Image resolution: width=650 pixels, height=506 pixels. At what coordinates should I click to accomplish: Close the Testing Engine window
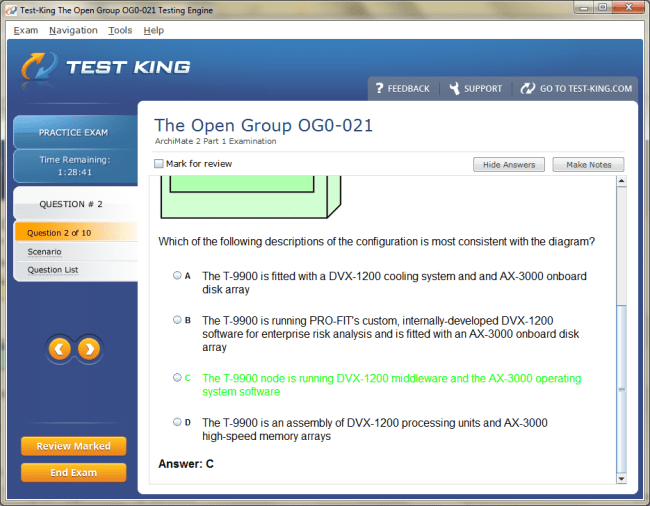point(628,7)
